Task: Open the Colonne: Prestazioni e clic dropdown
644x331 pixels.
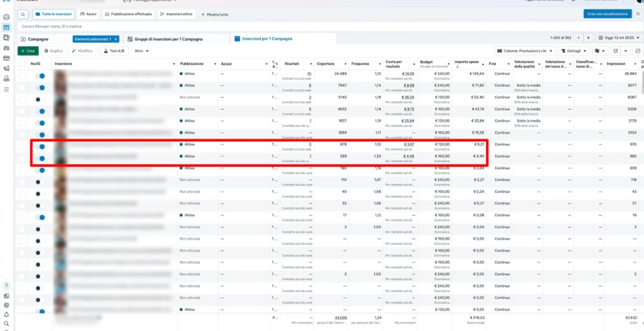Action: coord(525,51)
